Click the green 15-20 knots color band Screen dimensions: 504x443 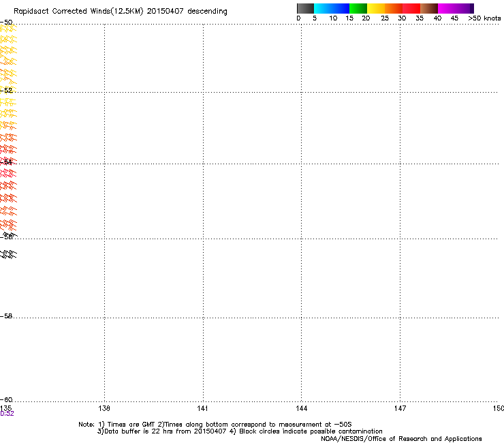point(358,8)
